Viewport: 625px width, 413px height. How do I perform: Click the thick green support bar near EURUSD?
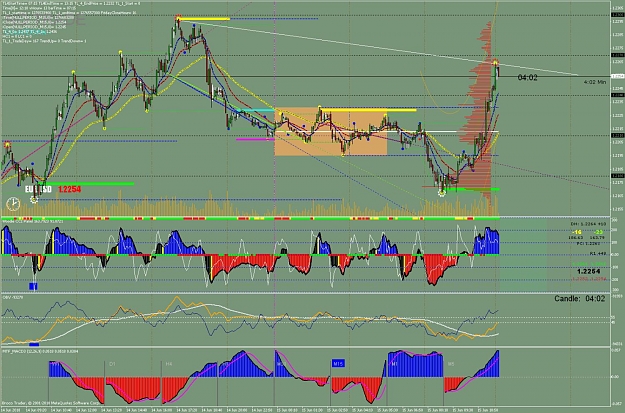click(x=90, y=184)
